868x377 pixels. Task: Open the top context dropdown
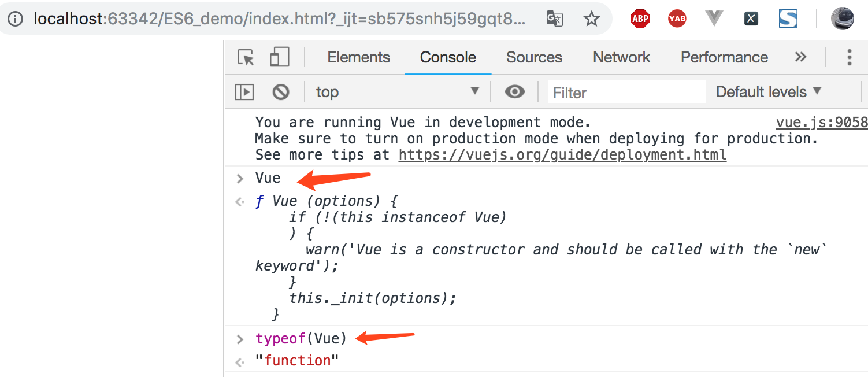(398, 92)
